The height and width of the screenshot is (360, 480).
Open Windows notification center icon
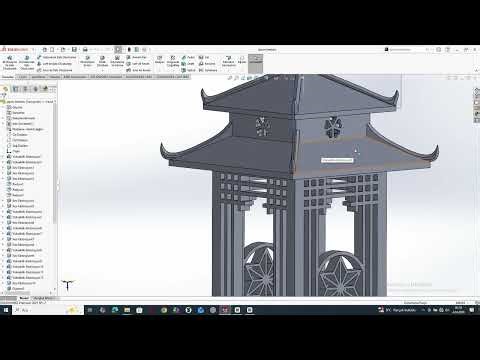(x=472, y=310)
